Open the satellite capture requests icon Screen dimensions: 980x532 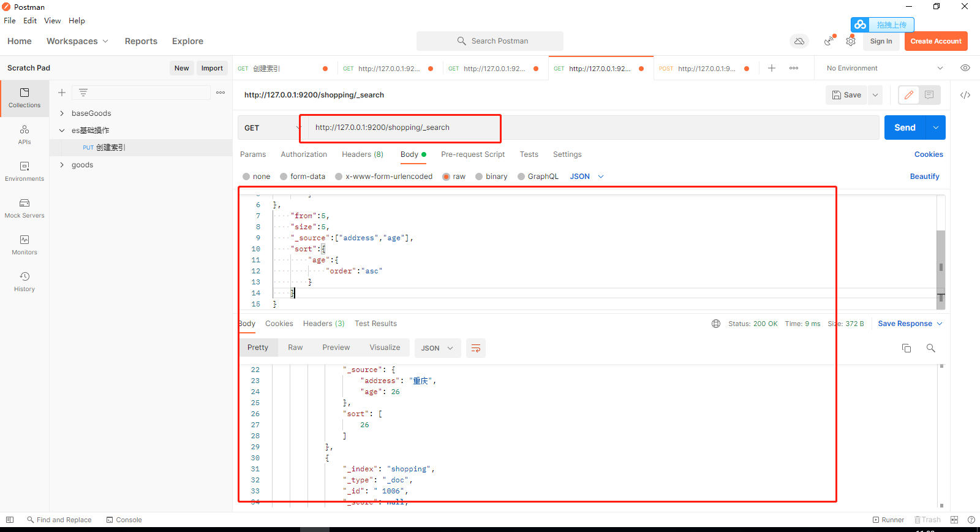coord(829,41)
